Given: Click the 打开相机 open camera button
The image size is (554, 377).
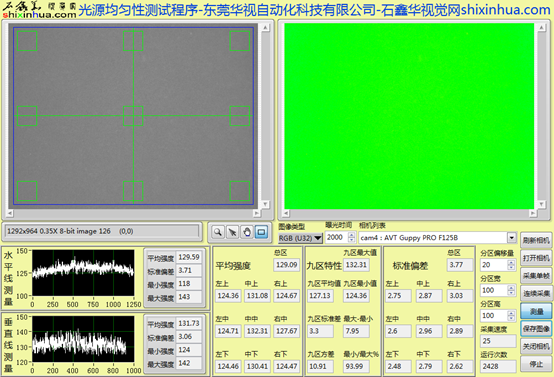Looking at the screenshot, I should point(536,258).
